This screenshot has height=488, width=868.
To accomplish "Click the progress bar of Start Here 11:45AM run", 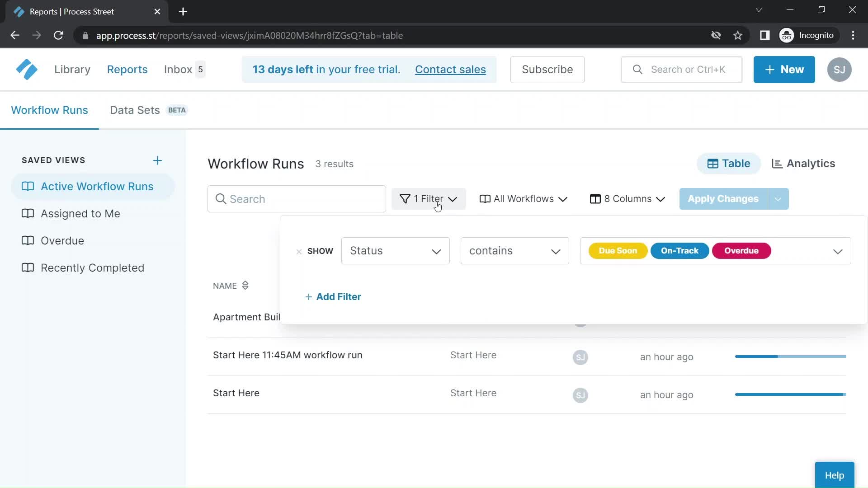I will (790, 357).
